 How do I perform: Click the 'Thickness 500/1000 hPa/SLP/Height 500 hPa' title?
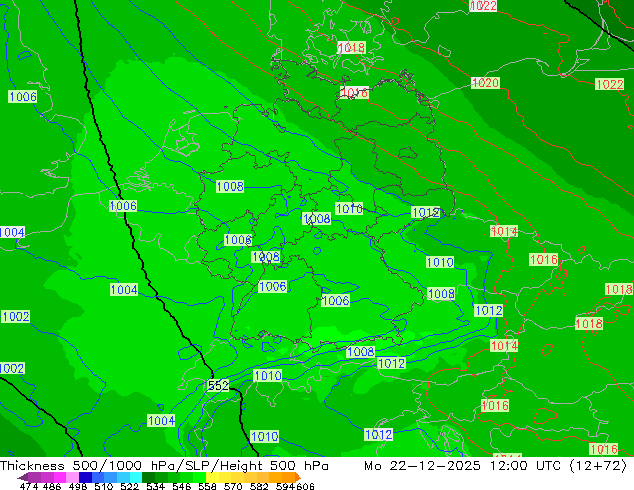[164, 466]
